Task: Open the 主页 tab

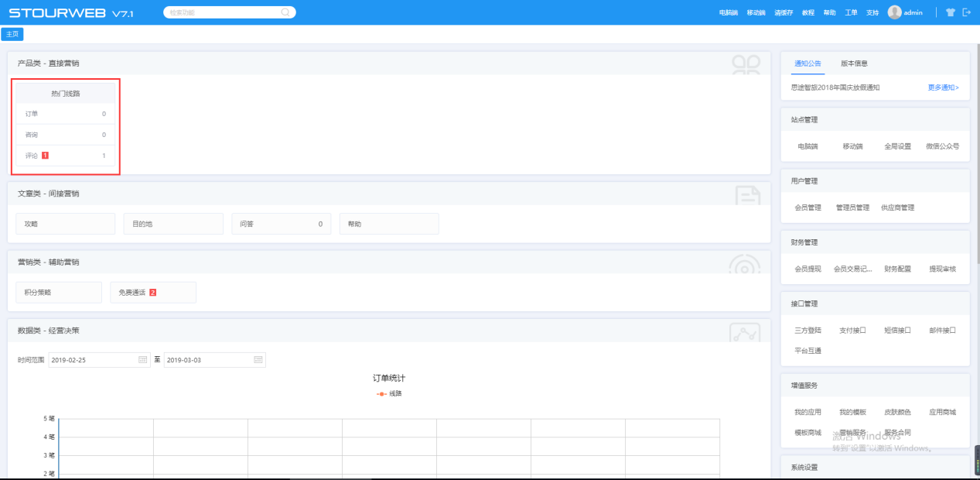Action: click(x=12, y=34)
